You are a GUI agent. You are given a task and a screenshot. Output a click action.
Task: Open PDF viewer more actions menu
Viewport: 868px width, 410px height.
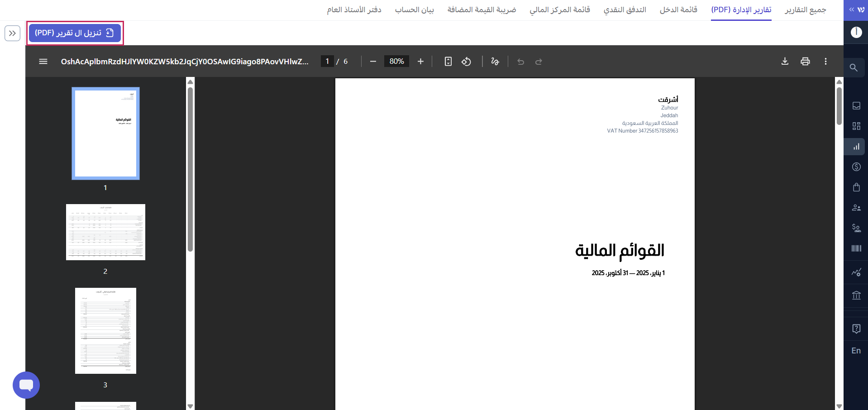(x=825, y=62)
